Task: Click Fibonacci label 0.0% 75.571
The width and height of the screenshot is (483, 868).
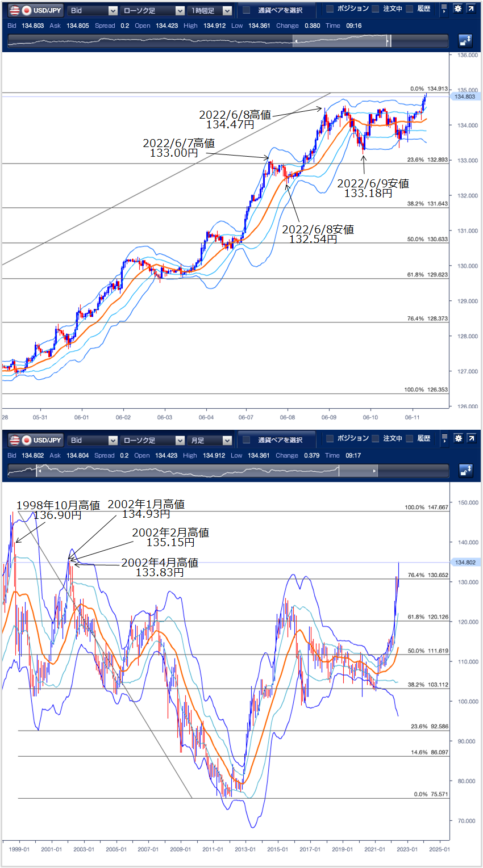Action: click(x=431, y=794)
